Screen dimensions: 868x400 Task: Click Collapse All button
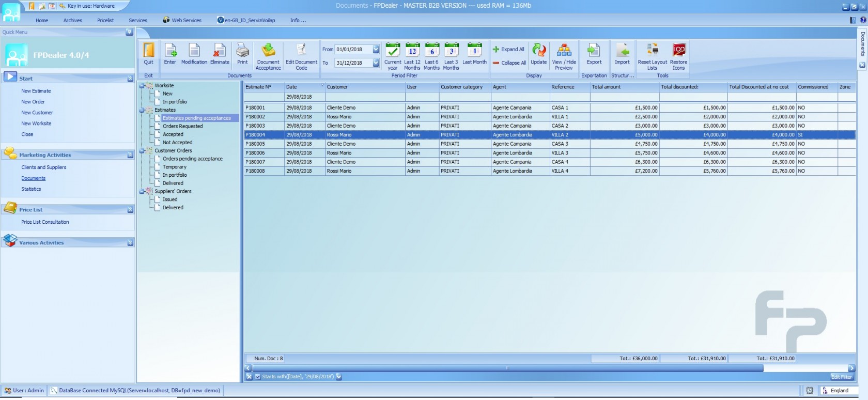(509, 63)
